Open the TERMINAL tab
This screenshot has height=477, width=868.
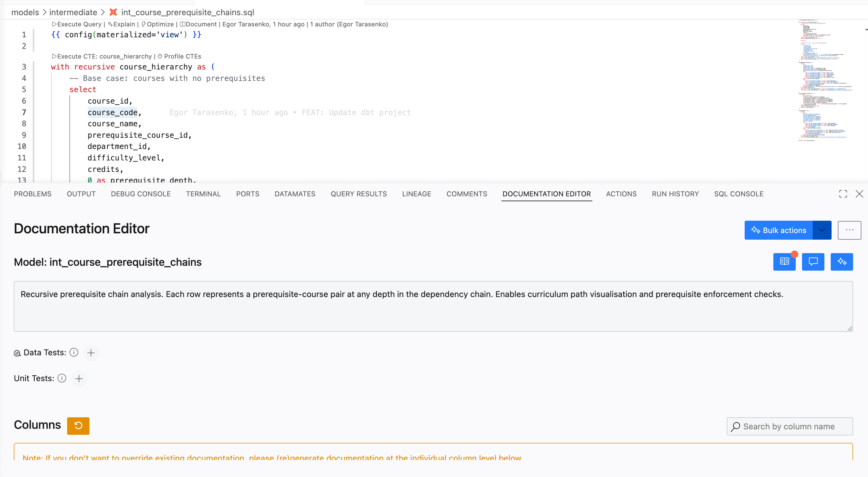coord(203,194)
